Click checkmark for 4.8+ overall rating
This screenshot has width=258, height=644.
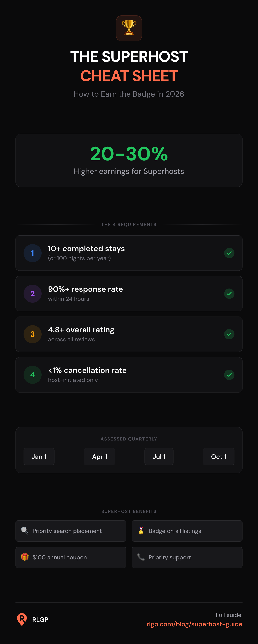[x=229, y=334]
